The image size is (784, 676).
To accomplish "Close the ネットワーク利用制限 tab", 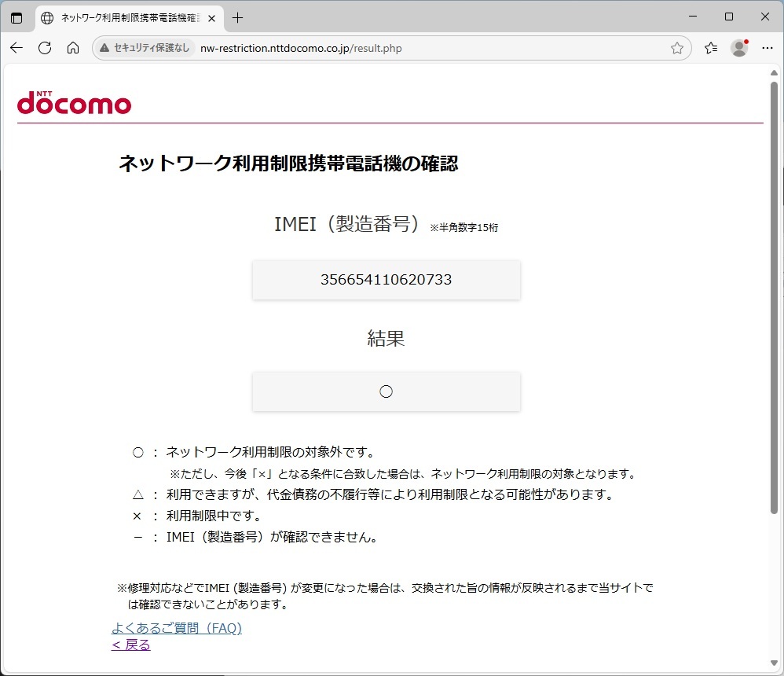I will coord(212,19).
